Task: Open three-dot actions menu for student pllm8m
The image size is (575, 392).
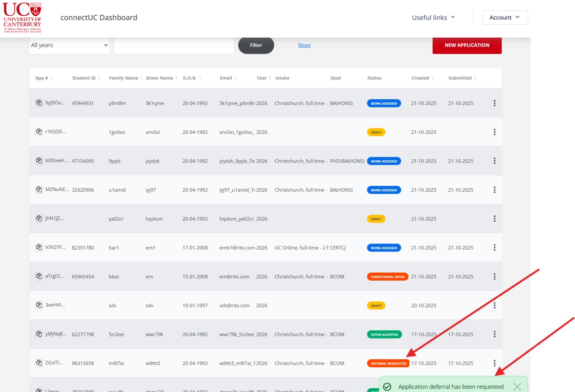Action: click(494, 103)
